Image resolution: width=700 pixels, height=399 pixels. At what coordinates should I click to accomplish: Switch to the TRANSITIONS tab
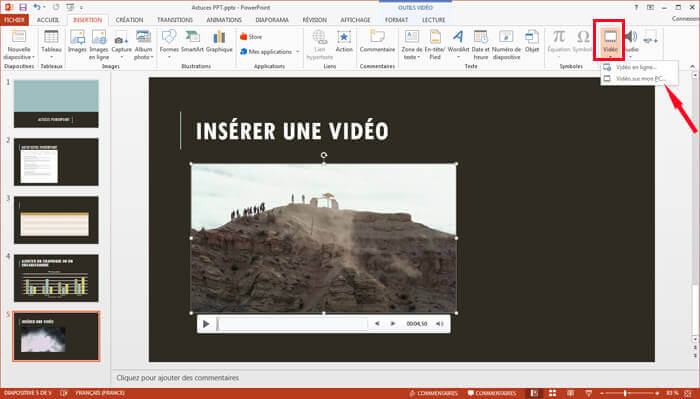(x=175, y=20)
